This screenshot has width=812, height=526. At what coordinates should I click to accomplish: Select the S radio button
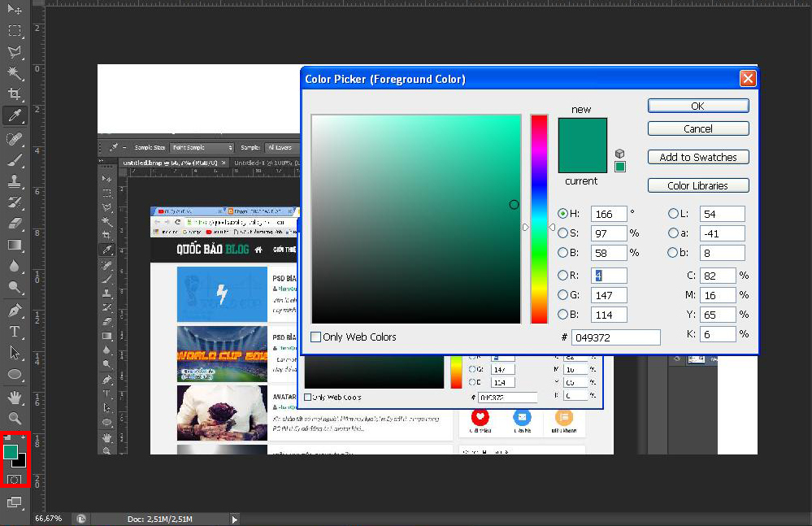click(564, 233)
